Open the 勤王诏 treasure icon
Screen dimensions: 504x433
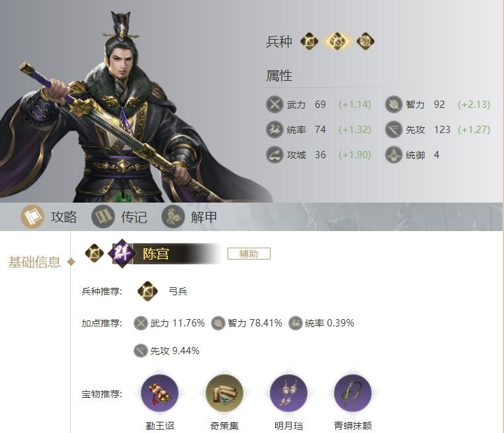pyautogui.click(x=160, y=393)
